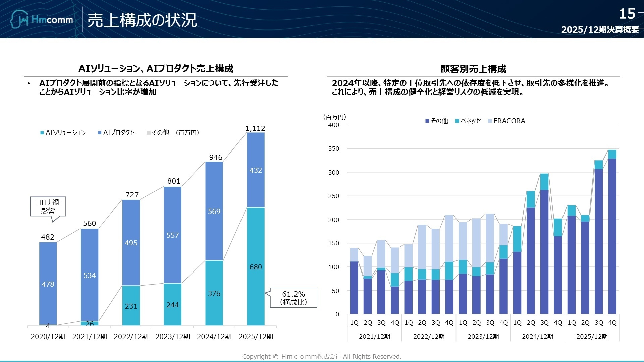Expand the 2025/12期 axis group
The height and width of the screenshot is (362, 644).
593,337
